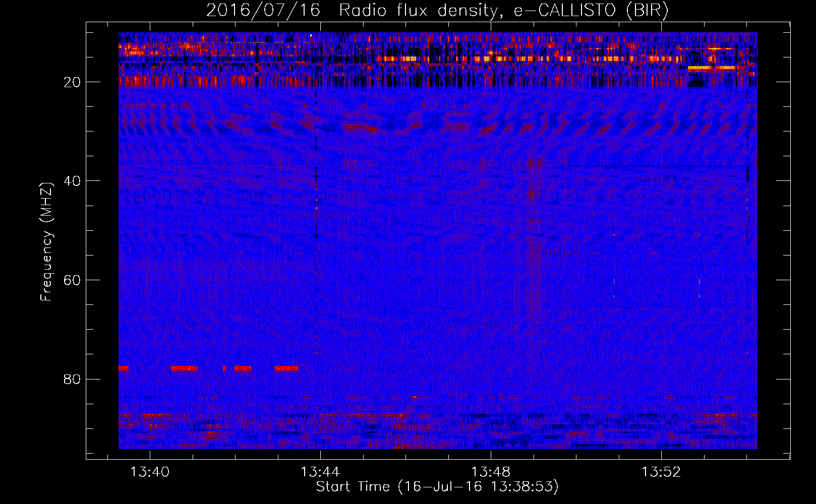This screenshot has width=816, height=504.
Task: Click the 13:40 time tick label
Action: pos(150,472)
